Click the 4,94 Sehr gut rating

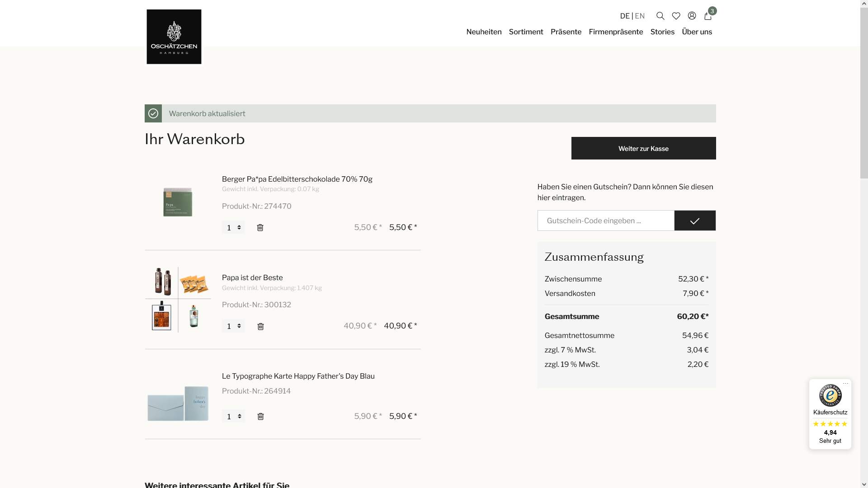pyautogui.click(x=830, y=436)
